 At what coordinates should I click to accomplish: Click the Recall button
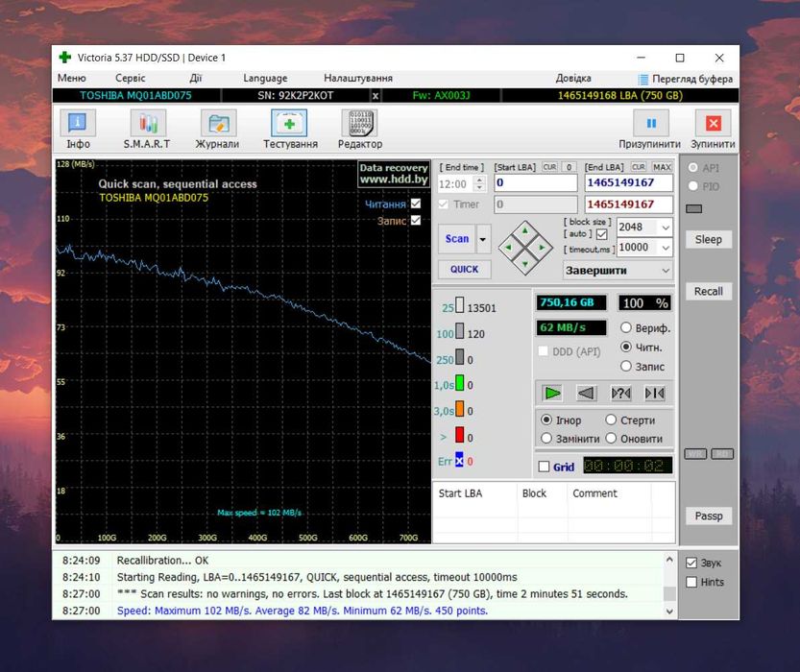[x=708, y=291]
